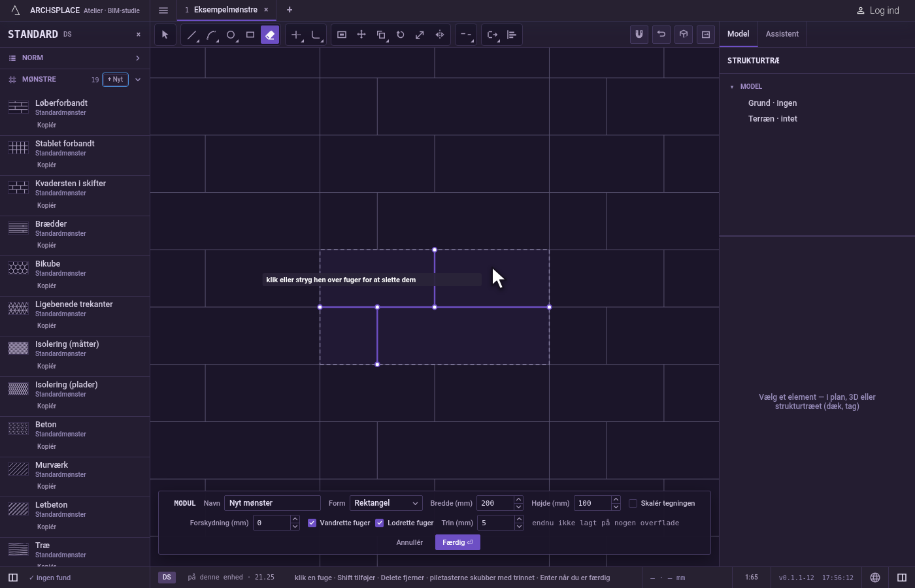Open the dashed line style tool

point(465,35)
